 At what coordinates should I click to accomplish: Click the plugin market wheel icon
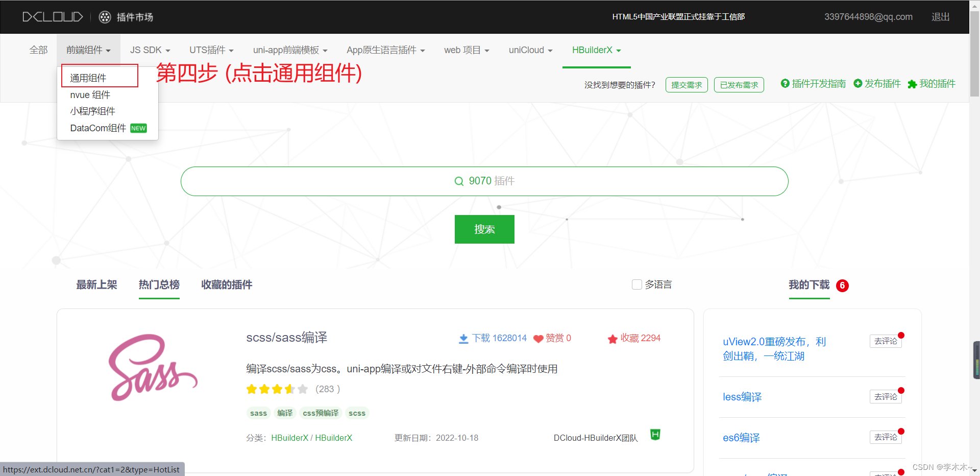click(x=105, y=17)
